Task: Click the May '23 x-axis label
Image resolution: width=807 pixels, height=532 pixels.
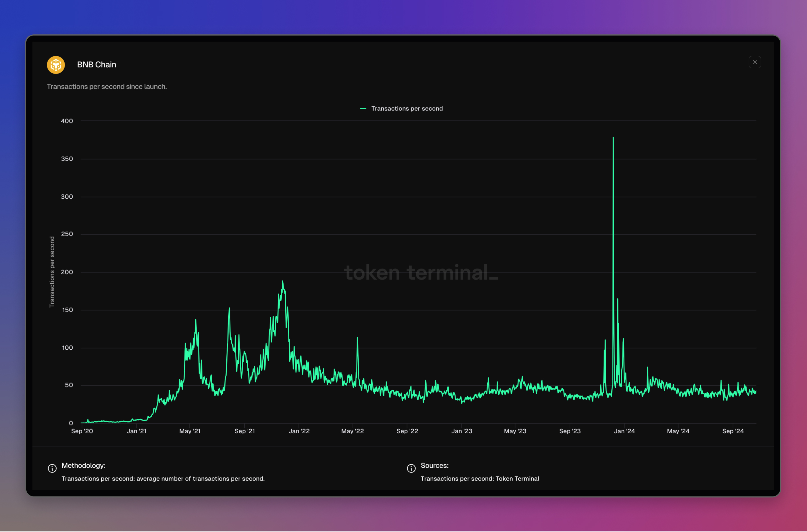Action: (515, 431)
